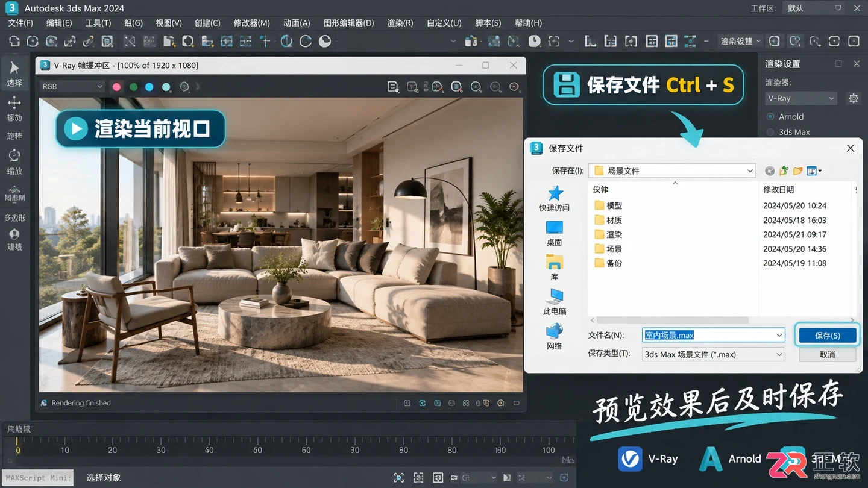868x488 pixels.
Task: Sort by the 修改日期 column header
Action: [779, 189]
